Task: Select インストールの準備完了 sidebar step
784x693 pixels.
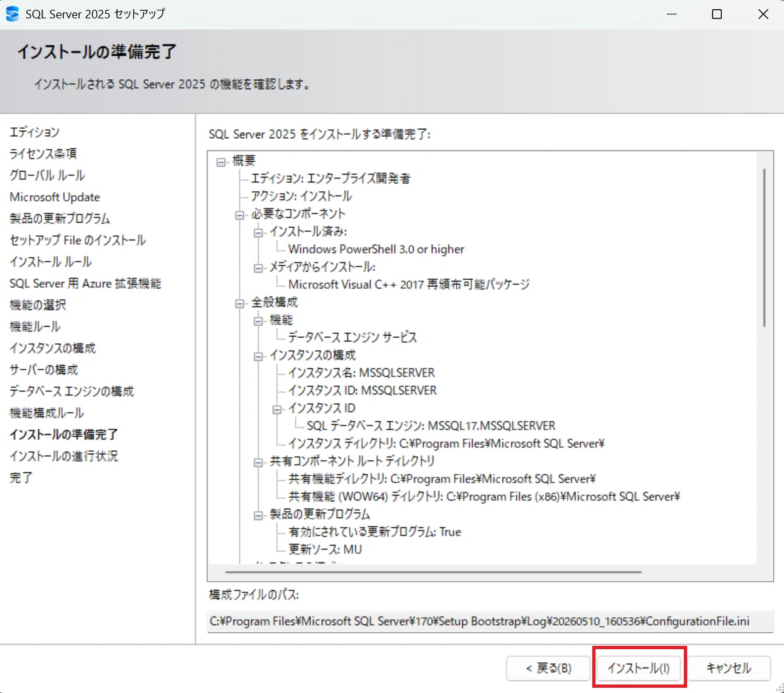Action: click(x=63, y=435)
